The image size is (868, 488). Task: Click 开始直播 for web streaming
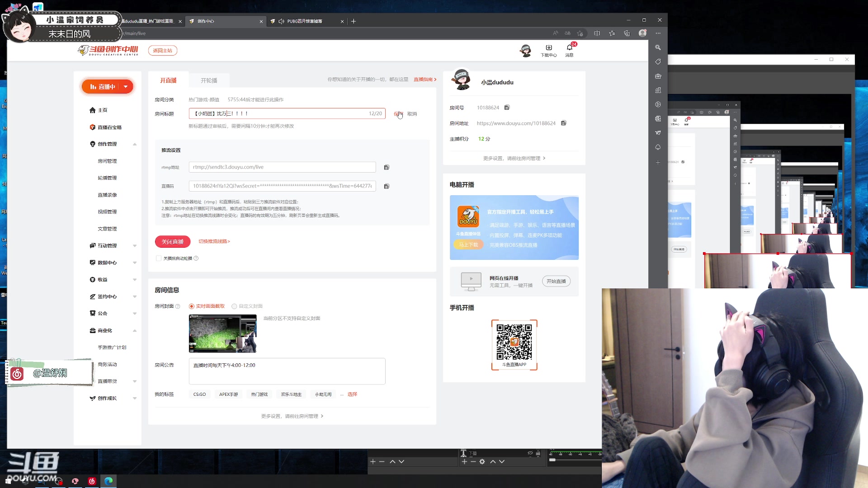tap(556, 282)
